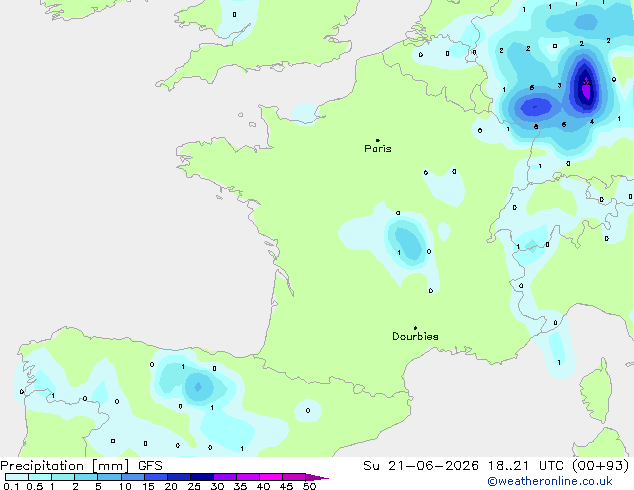Screen dimensions: 634x490
Task: Select the 2–5 mm legend swatch
Action: pos(86,477)
